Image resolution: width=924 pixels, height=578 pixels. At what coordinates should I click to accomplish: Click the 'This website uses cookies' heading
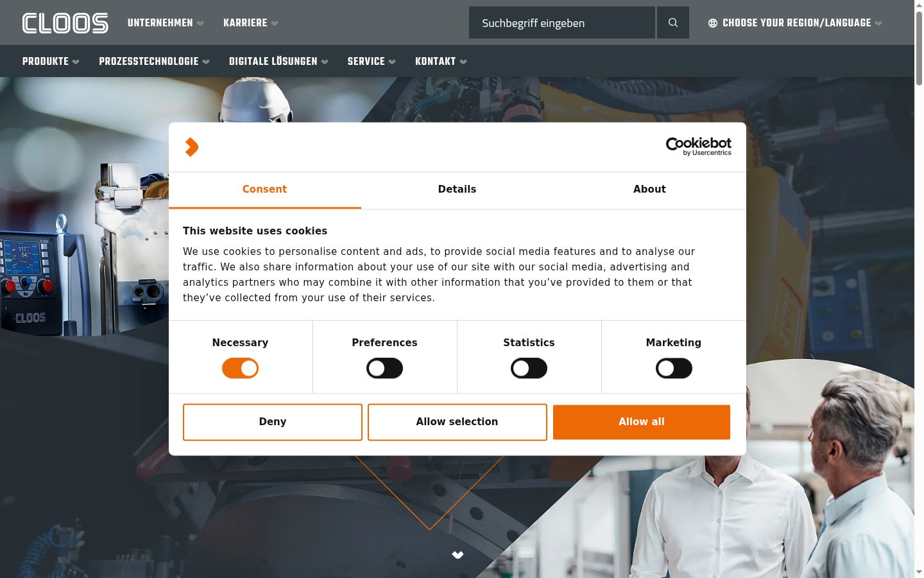[255, 231]
